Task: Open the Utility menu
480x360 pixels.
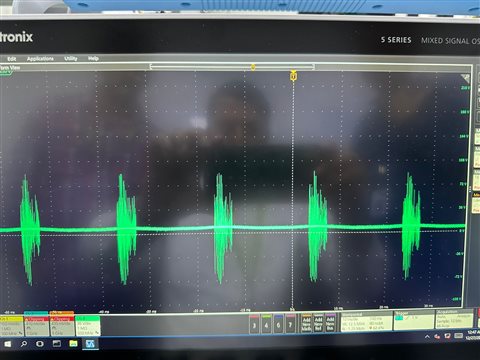Action: click(70, 58)
